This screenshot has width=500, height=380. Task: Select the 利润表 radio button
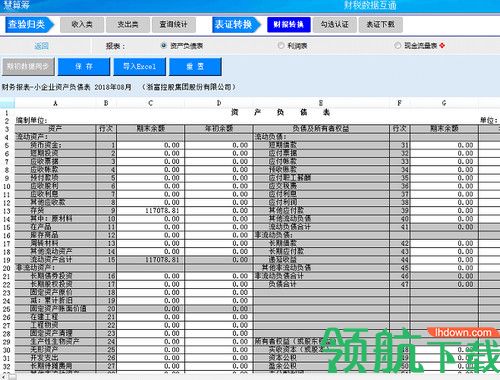click(x=281, y=45)
